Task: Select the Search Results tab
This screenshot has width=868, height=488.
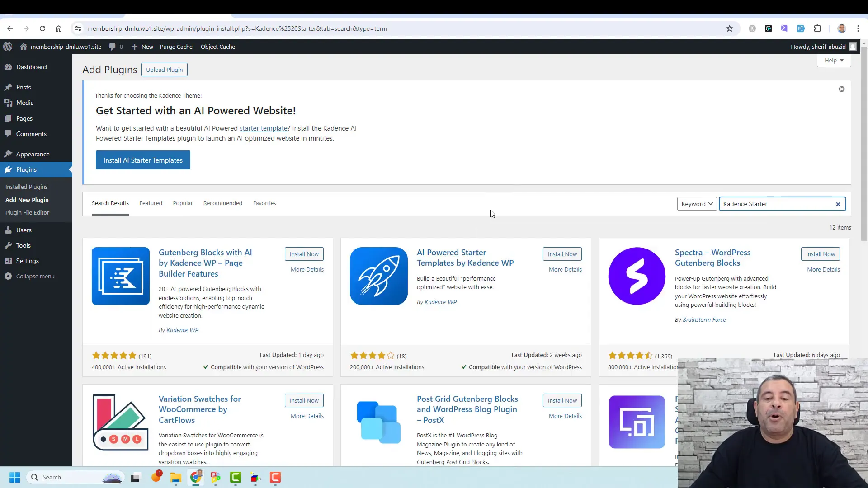Action: click(110, 203)
